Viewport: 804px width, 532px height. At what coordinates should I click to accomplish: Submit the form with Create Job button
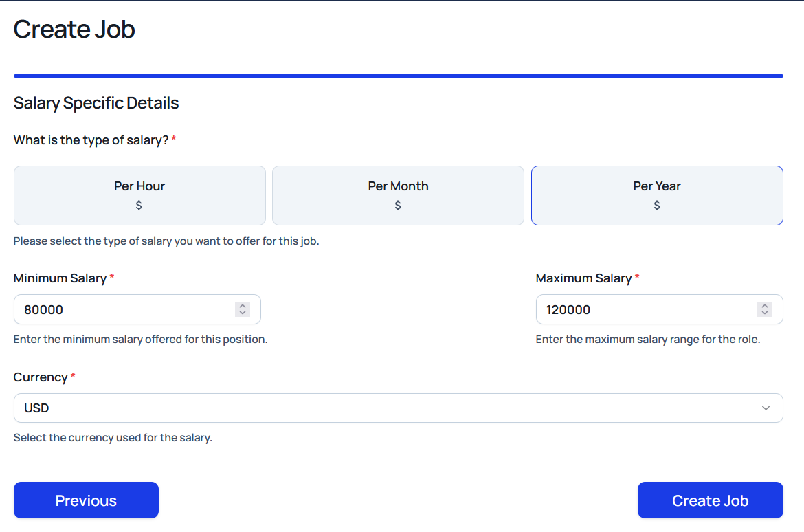coord(710,500)
